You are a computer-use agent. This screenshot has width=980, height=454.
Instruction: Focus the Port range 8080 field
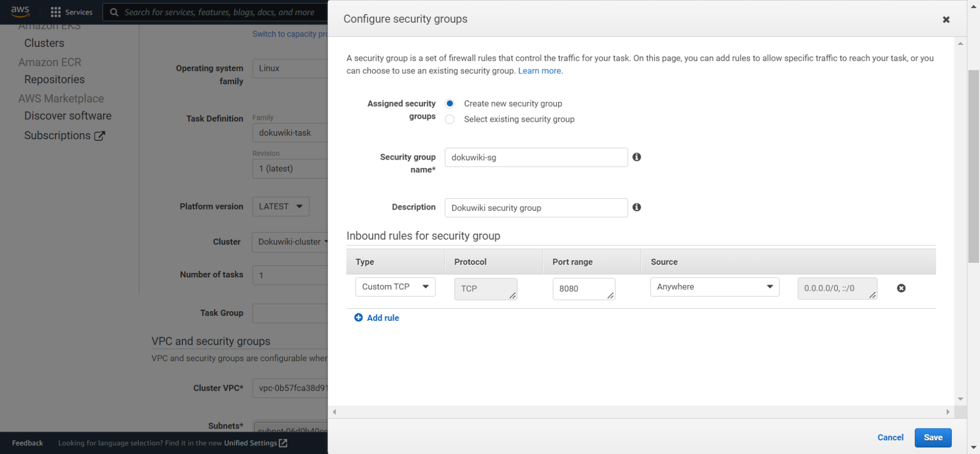click(584, 289)
